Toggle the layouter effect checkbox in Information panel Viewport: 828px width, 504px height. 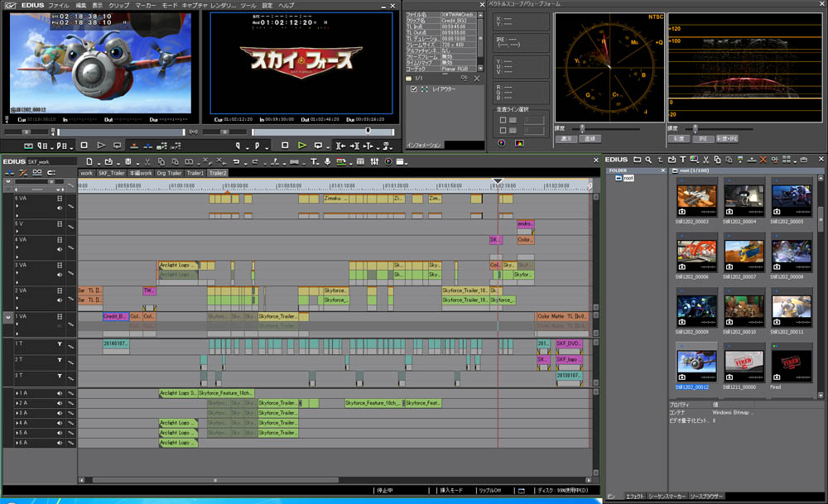pos(414,89)
